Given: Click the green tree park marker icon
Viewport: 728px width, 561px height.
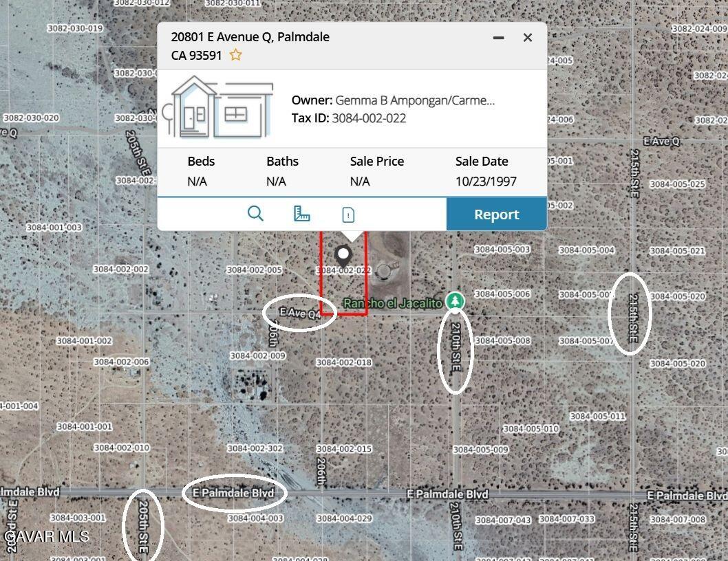Looking at the screenshot, I should point(453,301).
